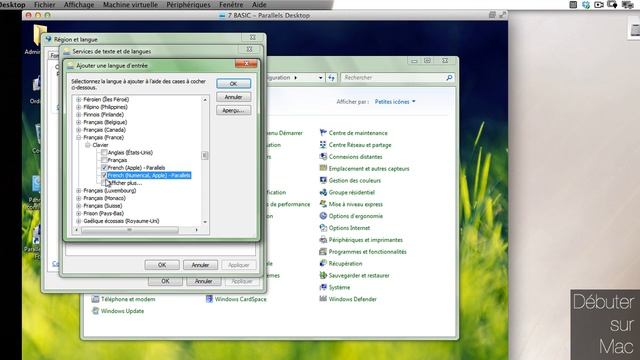Screen dimensions: 640x360
Task: Expand the Français (Luxembourg) node
Action: tap(78, 191)
